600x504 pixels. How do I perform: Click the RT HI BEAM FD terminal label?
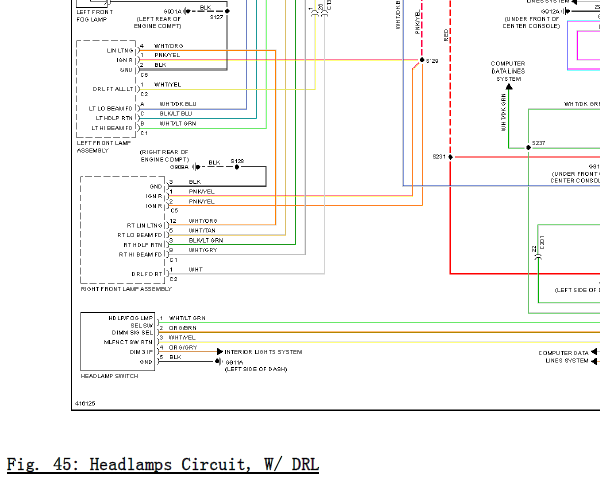[141, 254]
